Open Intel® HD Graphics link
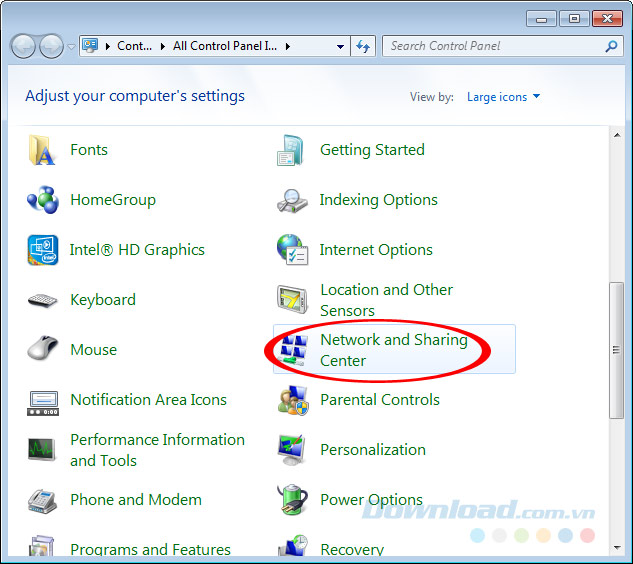This screenshot has width=633, height=564. pos(137,250)
